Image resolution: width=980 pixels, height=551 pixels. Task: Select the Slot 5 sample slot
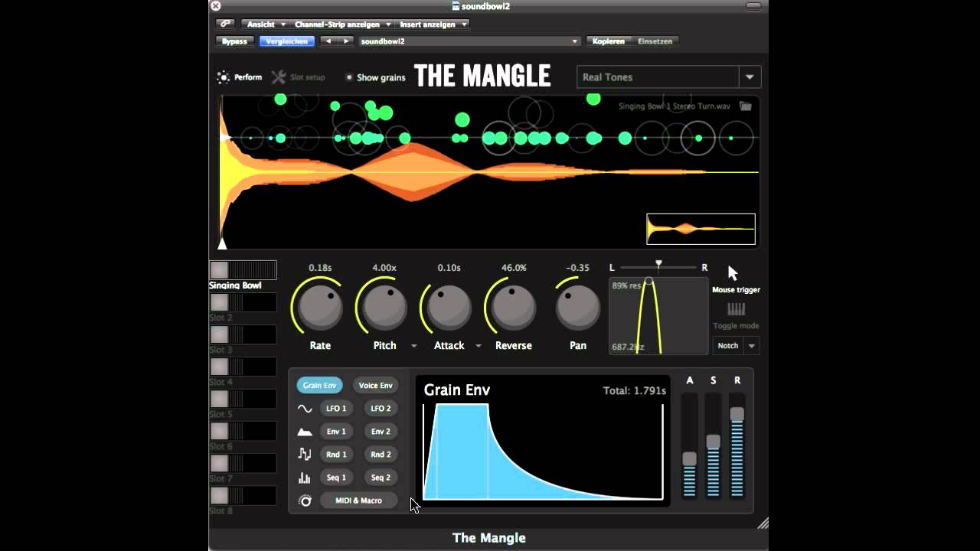pos(243,399)
